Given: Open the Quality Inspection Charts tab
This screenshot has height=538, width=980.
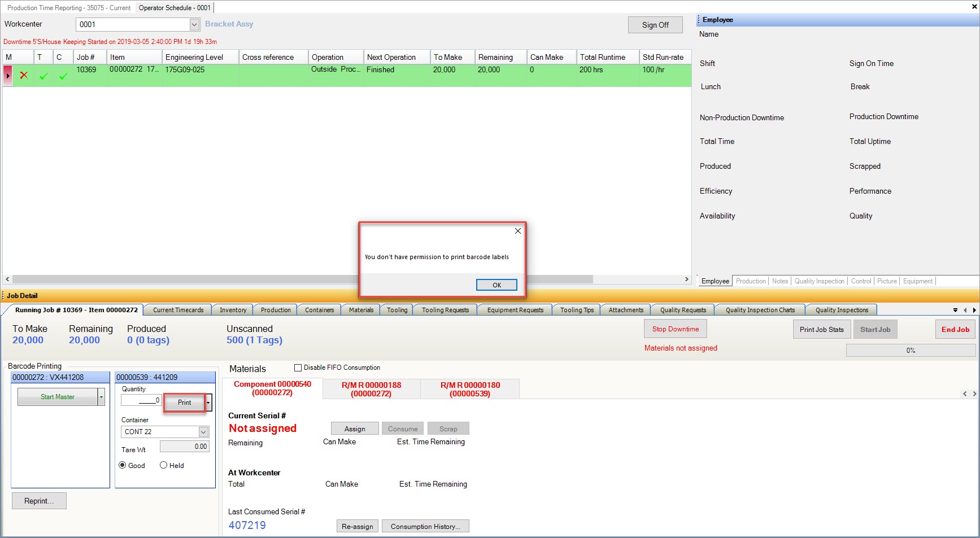Looking at the screenshot, I should click(x=760, y=310).
